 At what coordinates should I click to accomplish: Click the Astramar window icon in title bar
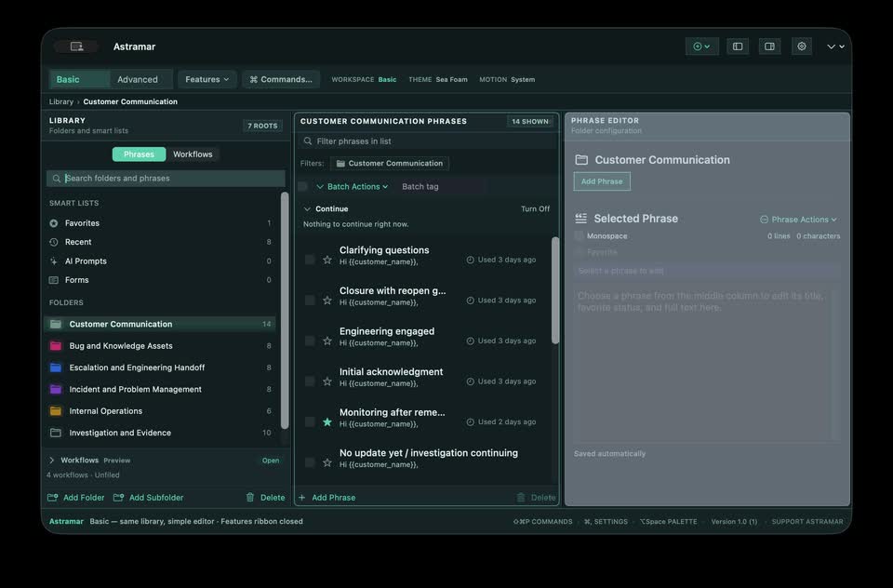click(x=76, y=47)
